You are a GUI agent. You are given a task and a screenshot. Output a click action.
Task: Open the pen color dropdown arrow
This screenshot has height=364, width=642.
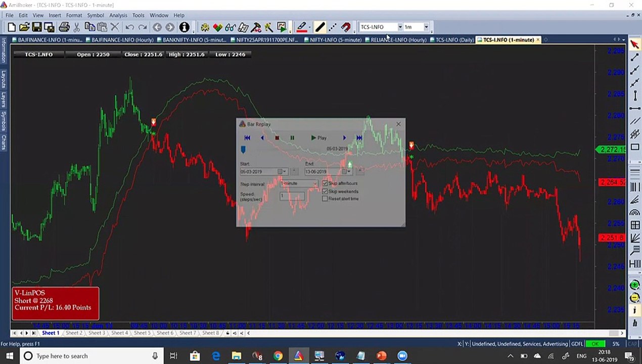click(309, 27)
